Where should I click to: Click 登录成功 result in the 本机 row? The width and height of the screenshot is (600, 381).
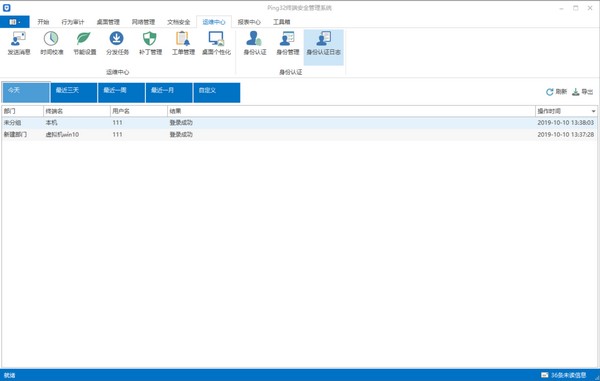point(181,123)
